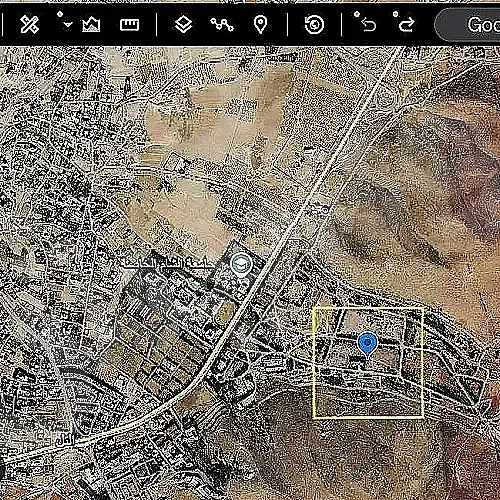Open the small dropdown arrow beside the polygon tool

pyautogui.click(x=68, y=24)
